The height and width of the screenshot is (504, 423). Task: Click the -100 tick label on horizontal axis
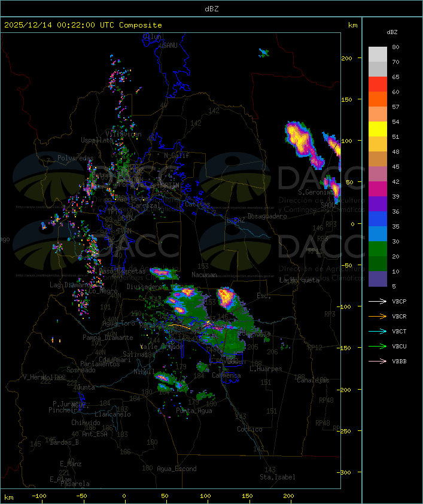(39, 496)
